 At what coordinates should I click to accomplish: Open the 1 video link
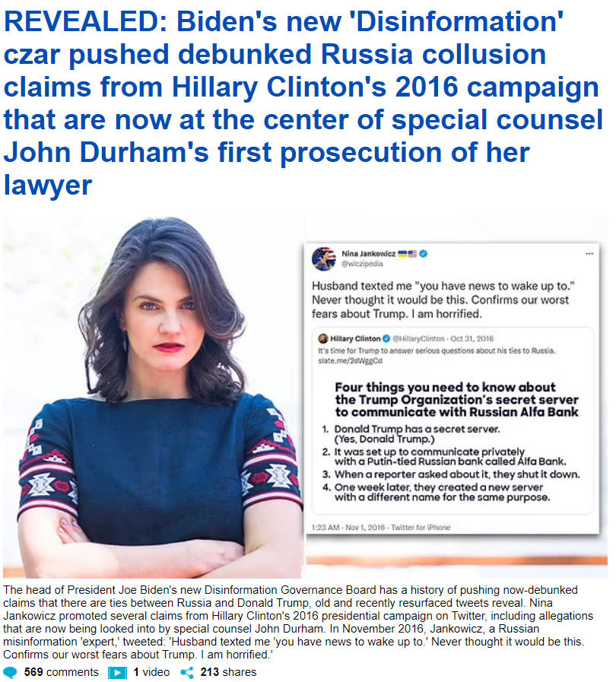point(151,672)
